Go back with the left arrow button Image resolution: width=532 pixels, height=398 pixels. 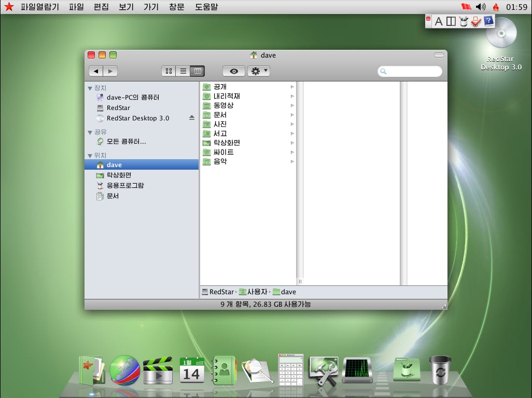coord(96,71)
